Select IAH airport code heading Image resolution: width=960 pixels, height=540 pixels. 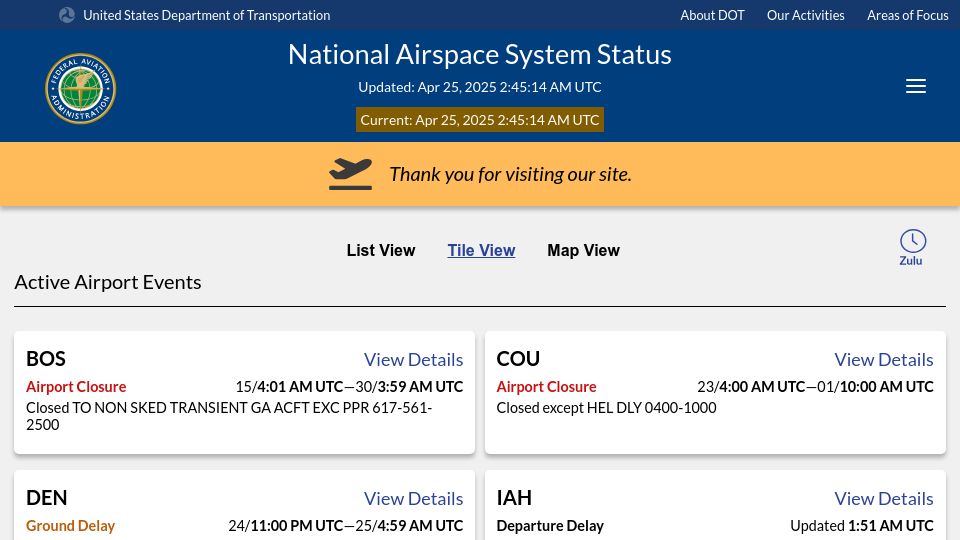pyautogui.click(x=514, y=498)
